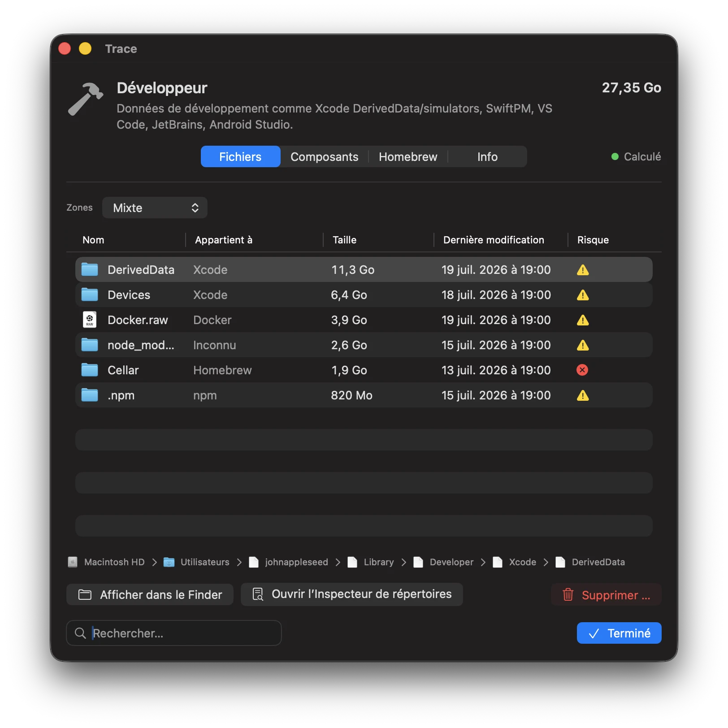The height and width of the screenshot is (728, 728).
Task: Click the warning risk icon for Docker.raw
Action: [583, 320]
